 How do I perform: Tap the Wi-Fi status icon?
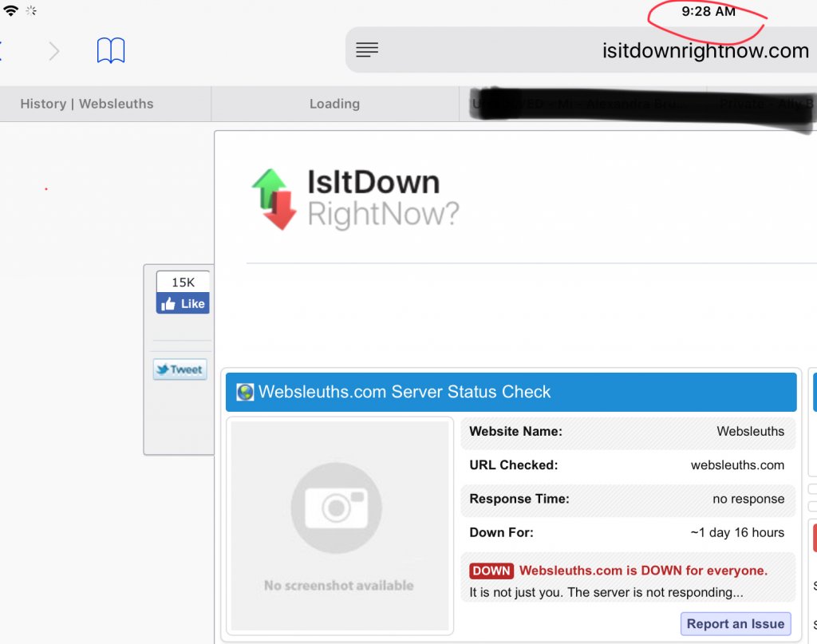[x=10, y=11]
